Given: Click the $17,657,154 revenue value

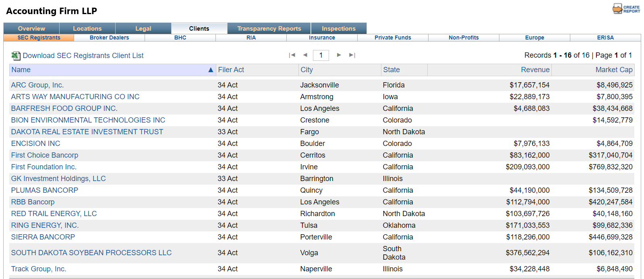Looking at the screenshot, I should [x=530, y=85].
